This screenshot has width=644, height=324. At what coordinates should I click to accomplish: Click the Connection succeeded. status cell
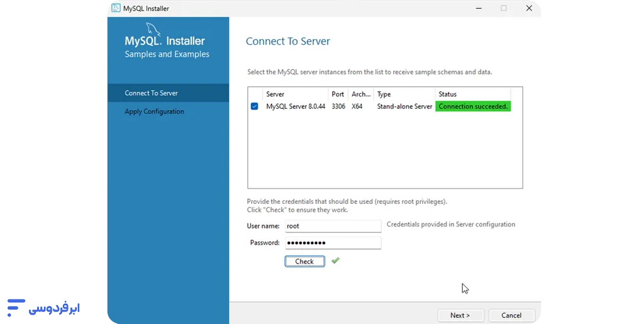pos(473,106)
